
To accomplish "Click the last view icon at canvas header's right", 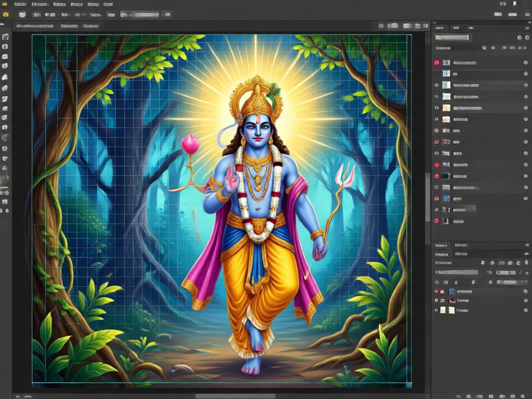I will 425,26.
